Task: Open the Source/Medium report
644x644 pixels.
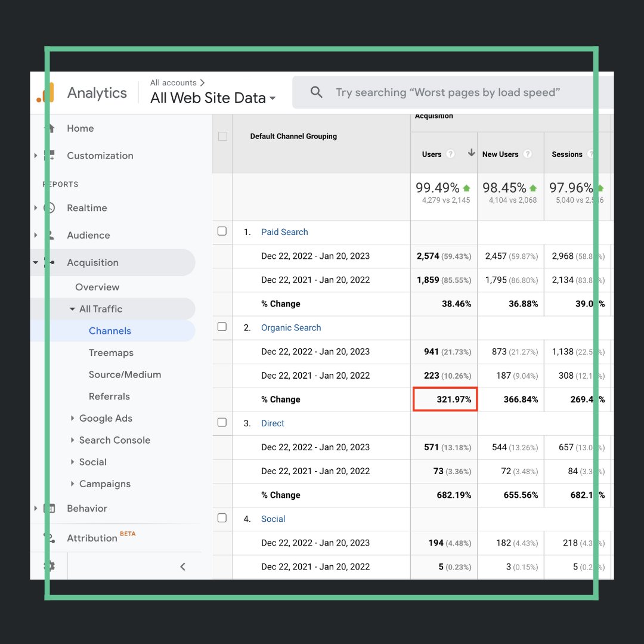Action: coord(125,374)
